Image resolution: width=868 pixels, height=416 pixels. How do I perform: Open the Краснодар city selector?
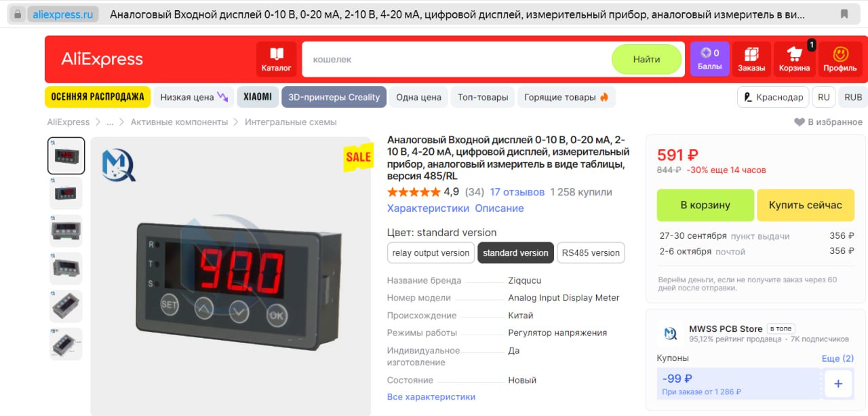tap(773, 97)
